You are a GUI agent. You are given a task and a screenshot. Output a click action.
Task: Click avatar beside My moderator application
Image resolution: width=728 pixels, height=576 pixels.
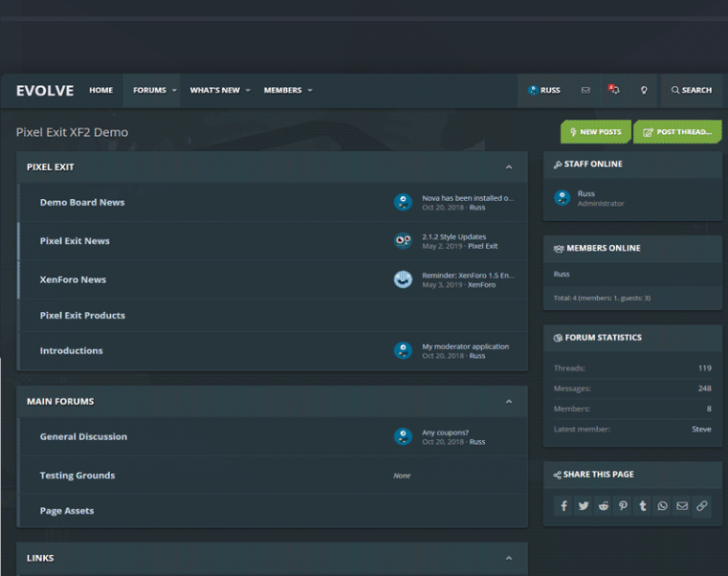[403, 351]
